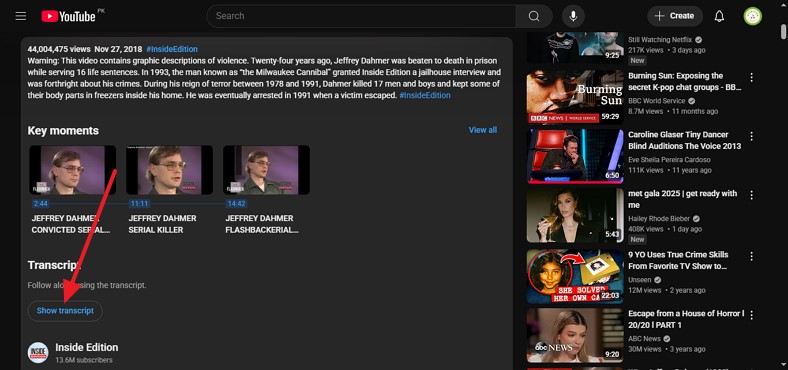788x370 pixels.
Task: Open Escape from a House of Horror title
Action: click(x=686, y=319)
